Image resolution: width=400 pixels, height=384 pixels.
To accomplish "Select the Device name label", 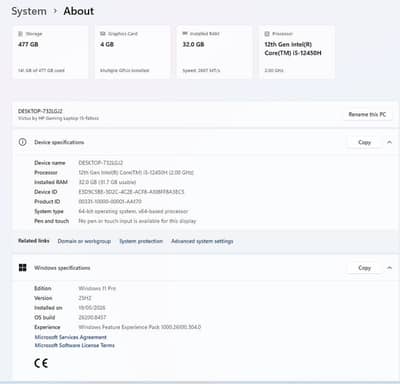I will 50,163.
